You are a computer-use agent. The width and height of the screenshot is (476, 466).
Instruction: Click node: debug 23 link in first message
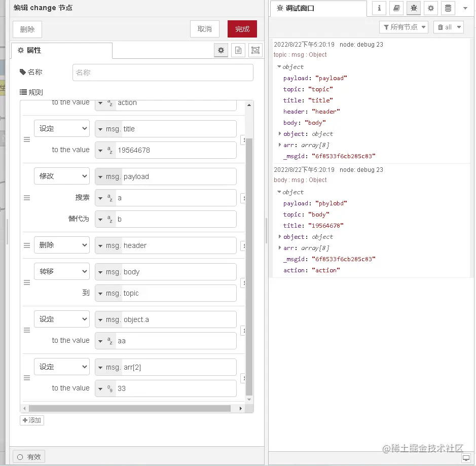pos(361,44)
